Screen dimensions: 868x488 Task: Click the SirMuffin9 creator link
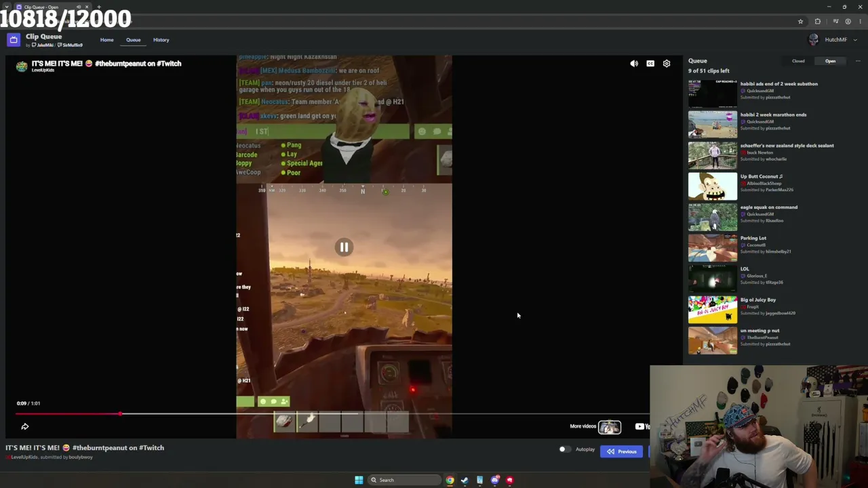coord(73,45)
